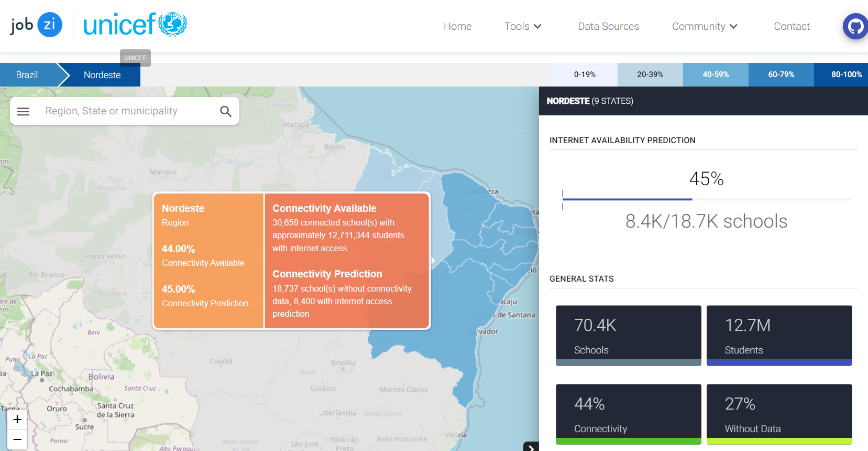This screenshot has width=868, height=451.
Task: Select the Brazil breadcrumb
Action: click(27, 75)
